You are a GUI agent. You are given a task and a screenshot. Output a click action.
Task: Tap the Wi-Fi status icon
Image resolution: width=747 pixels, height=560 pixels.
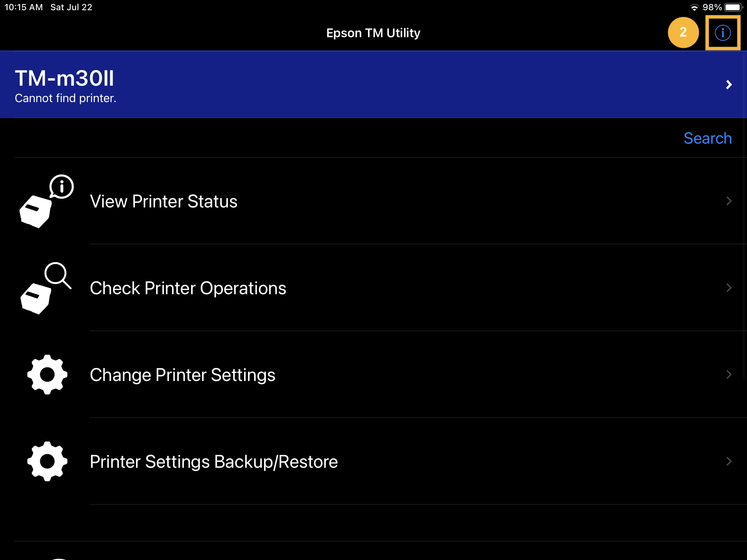[x=694, y=7]
